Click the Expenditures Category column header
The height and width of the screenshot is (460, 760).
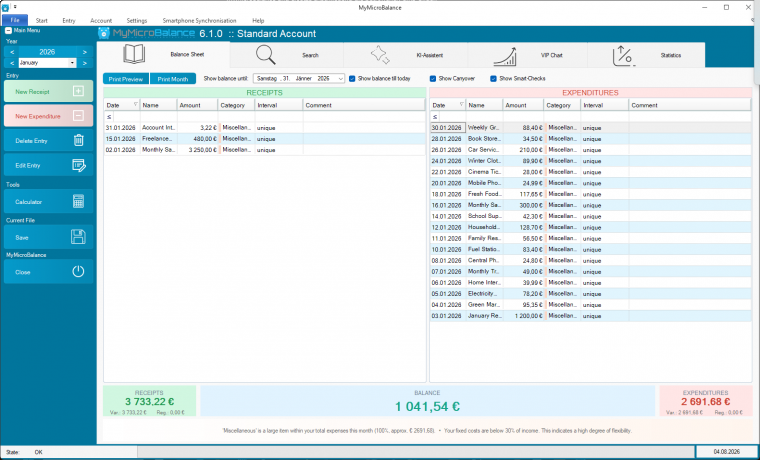pyautogui.click(x=562, y=105)
